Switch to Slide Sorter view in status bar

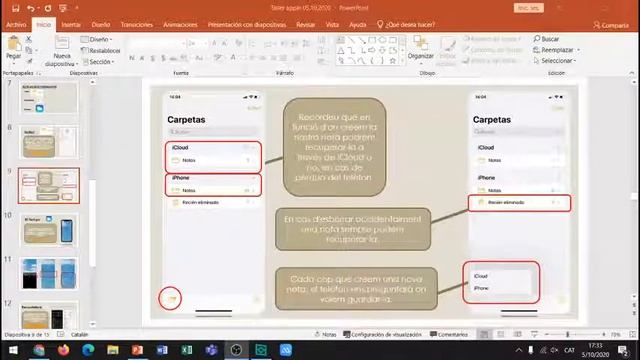coord(501,334)
